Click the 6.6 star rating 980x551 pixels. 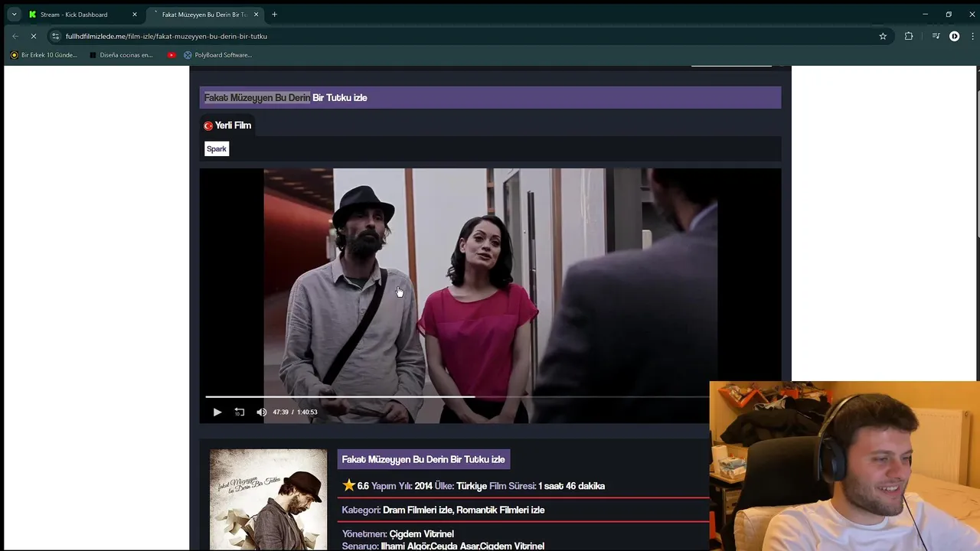coord(356,486)
